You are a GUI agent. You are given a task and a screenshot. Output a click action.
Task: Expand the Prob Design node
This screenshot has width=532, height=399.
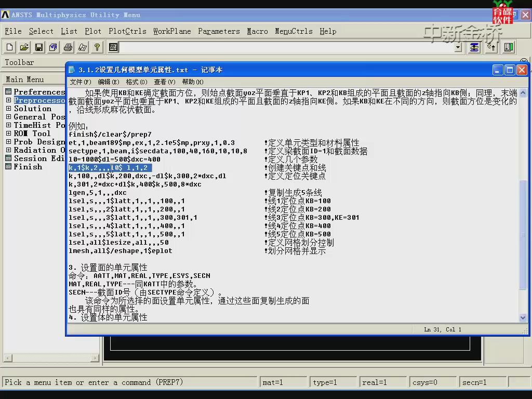8,142
